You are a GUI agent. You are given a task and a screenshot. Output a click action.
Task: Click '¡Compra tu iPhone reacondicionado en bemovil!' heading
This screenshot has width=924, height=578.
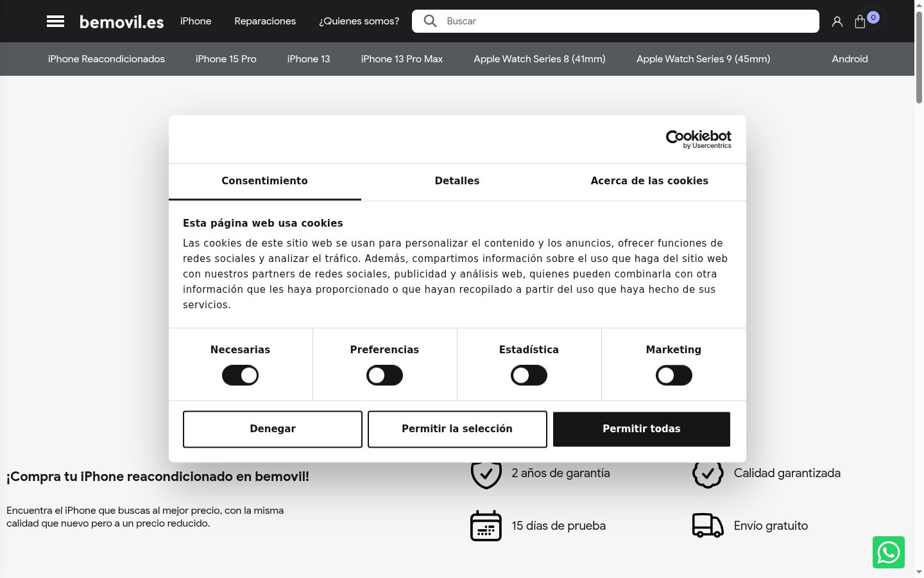tap(158, 477)
